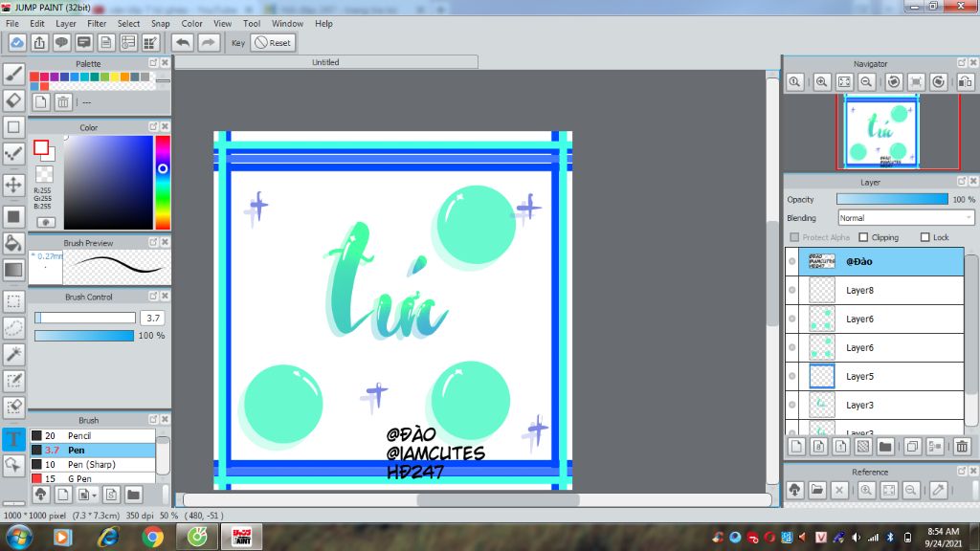Undock the Navigator panel
The height and width of the screenshot is (551, 980).
pos(961,63)
